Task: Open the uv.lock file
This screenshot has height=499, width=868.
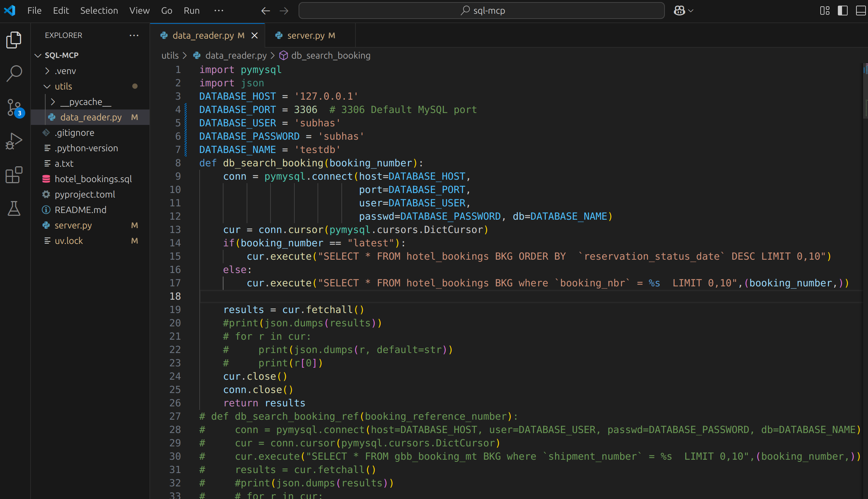Action: (91, 241)
